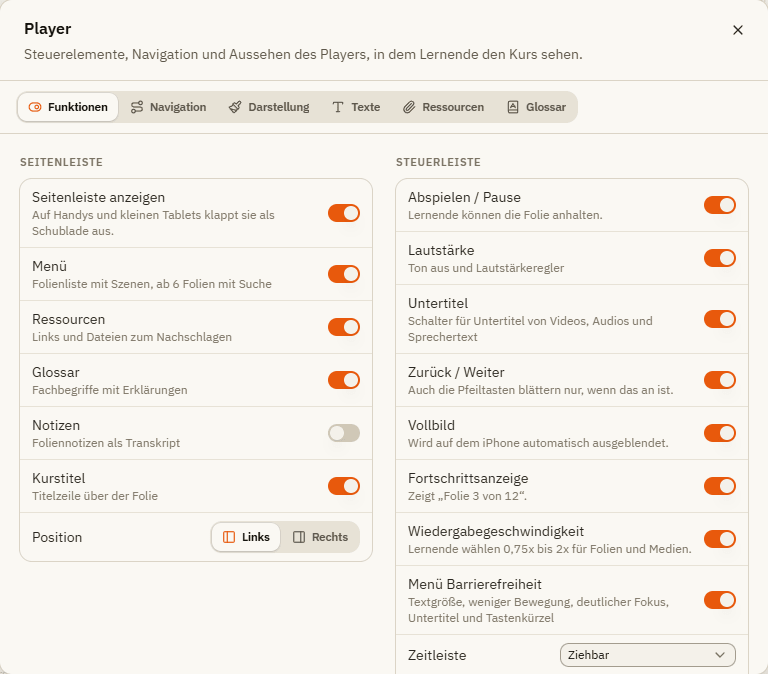
Task: Disable the Vollbild switch
Action: point(720,433)
